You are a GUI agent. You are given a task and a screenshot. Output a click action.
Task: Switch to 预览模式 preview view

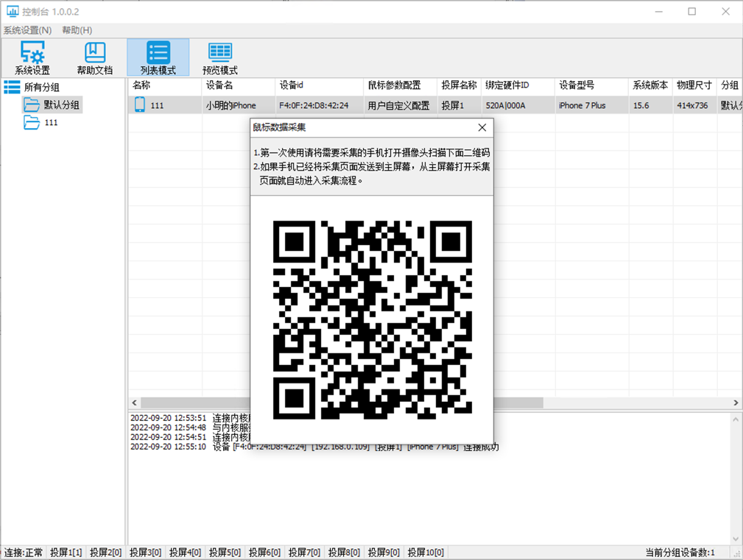220,57
